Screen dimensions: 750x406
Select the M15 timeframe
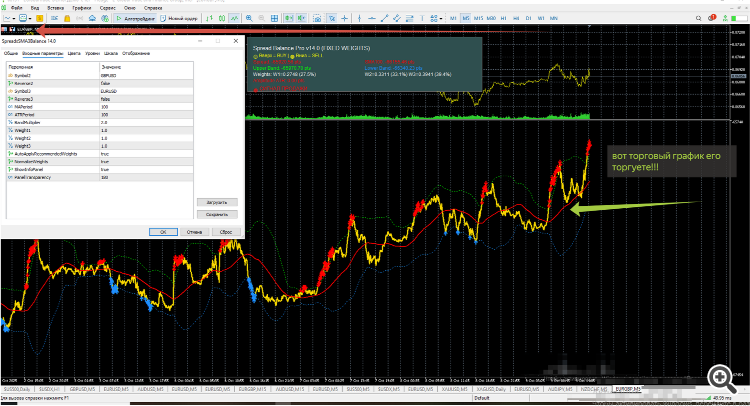click(478, 18)
